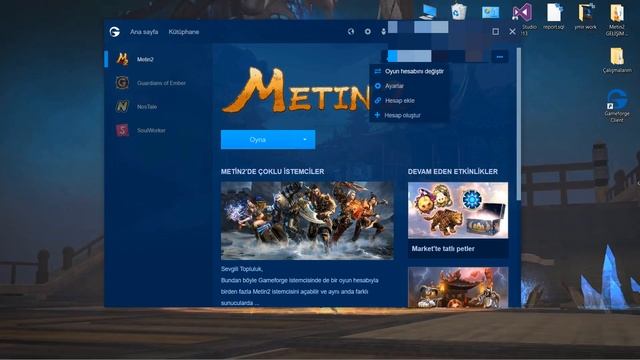Open This PC desktop icon

pos(428,12)
